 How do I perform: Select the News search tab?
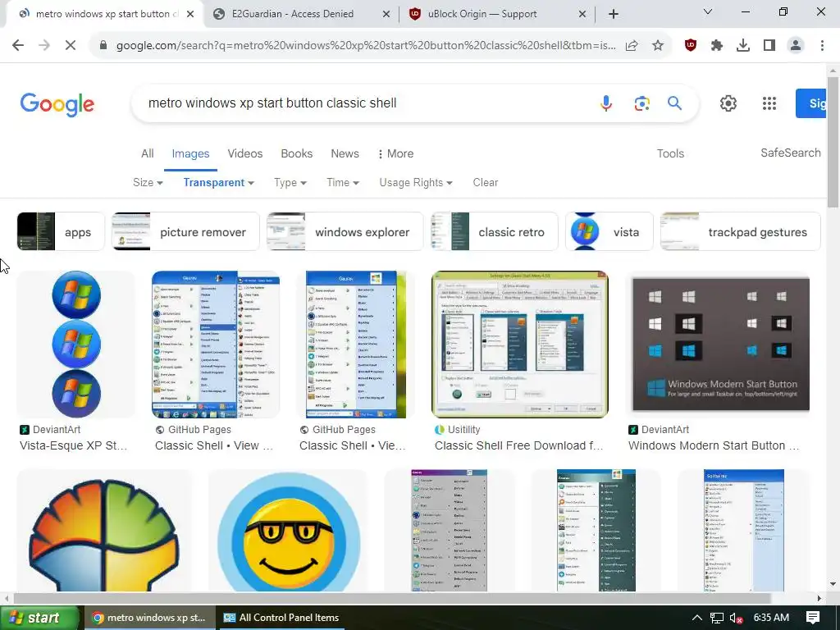pos(345,153)
